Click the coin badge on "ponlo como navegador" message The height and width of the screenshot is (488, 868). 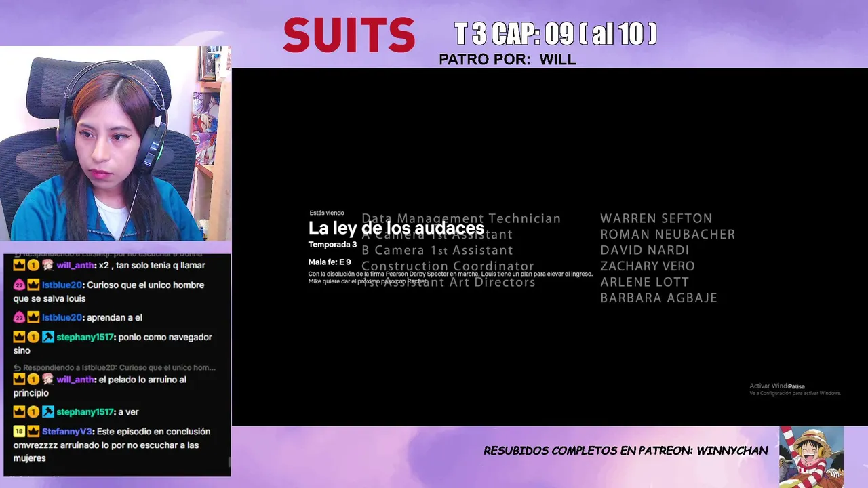tap(33, 337)
